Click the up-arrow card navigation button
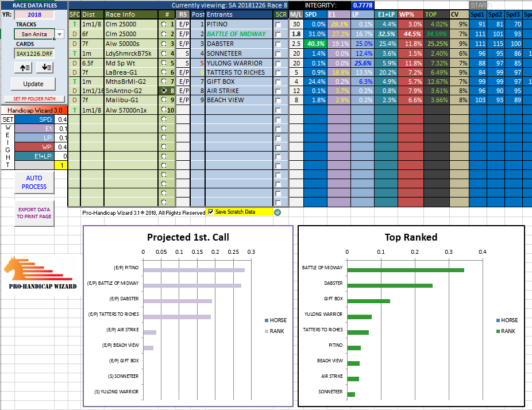This screenshot has width=532, height=410. coord(24,68)
